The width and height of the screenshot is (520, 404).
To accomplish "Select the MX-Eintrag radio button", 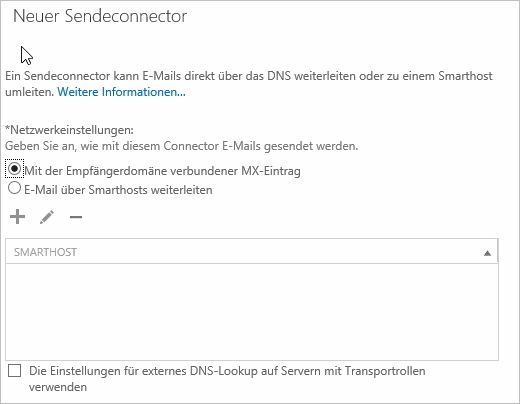I will pos(14,169).
